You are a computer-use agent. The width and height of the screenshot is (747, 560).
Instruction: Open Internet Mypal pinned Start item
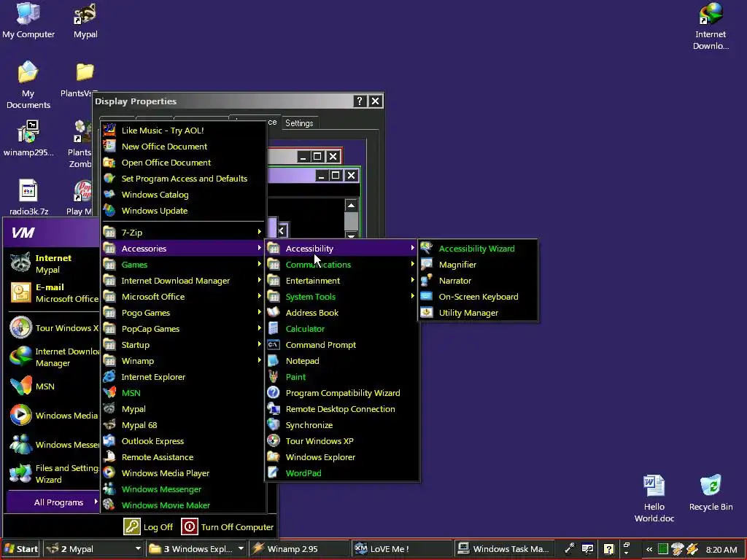click(53, 263)
